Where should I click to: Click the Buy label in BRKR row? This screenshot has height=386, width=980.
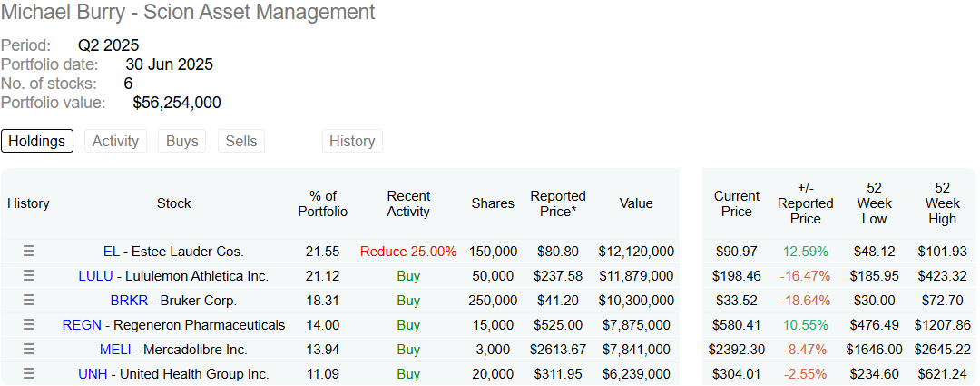coord(408,301)
